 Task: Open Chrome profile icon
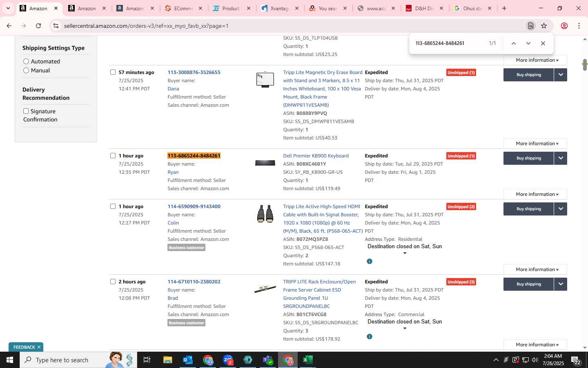coord(564,26)
